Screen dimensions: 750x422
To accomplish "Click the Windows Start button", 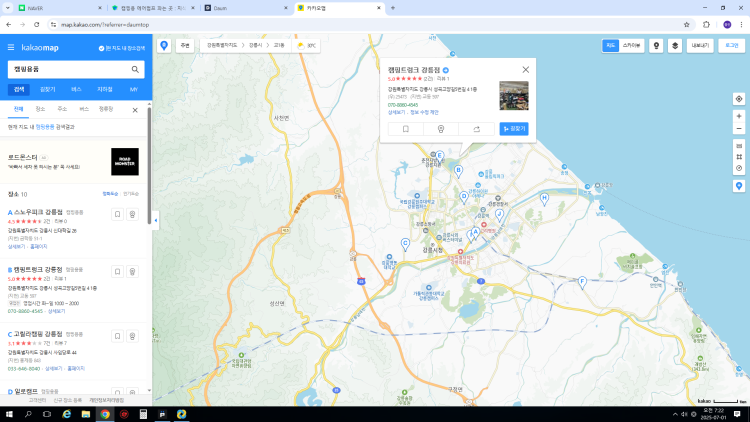I will click(9, 414).
